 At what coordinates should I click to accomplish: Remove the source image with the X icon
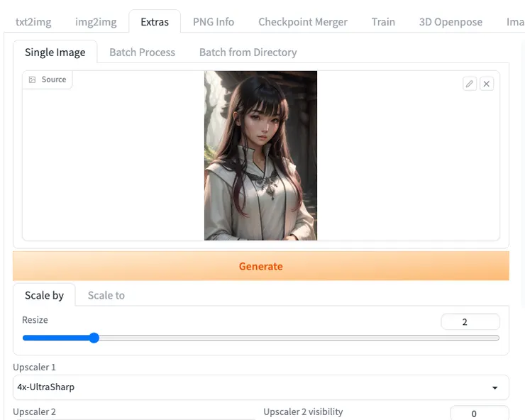coord(487,84)
